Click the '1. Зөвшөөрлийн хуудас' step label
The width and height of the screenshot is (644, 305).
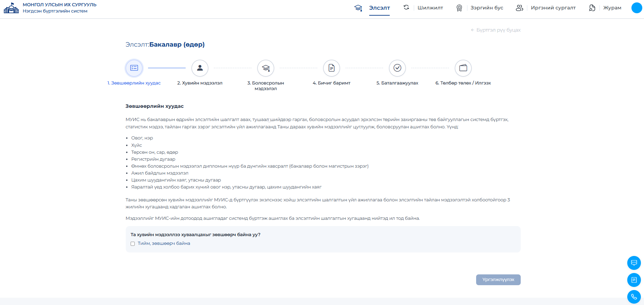pyautogui.click(x=134, y=83)
